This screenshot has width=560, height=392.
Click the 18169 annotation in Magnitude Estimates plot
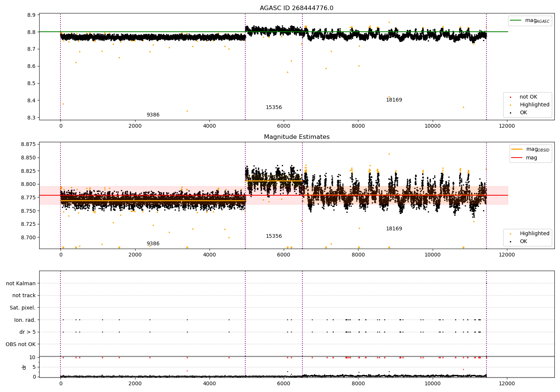click(394, 229)
